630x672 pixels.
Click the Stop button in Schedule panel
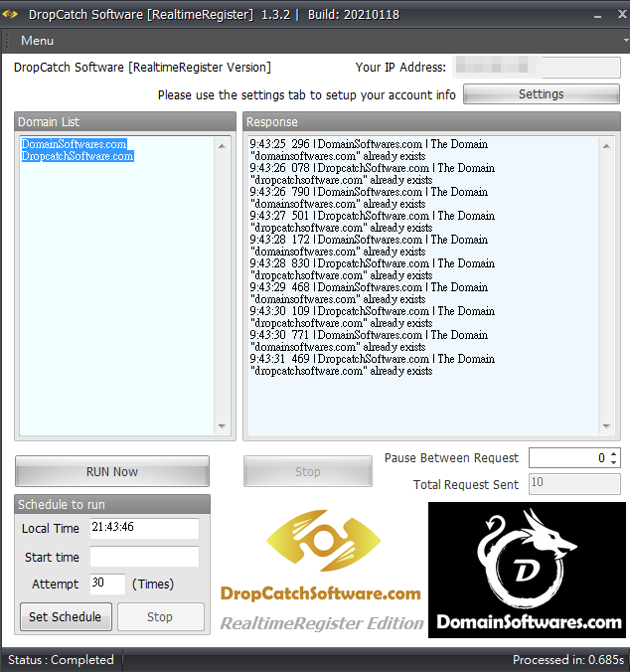point(160,616)
